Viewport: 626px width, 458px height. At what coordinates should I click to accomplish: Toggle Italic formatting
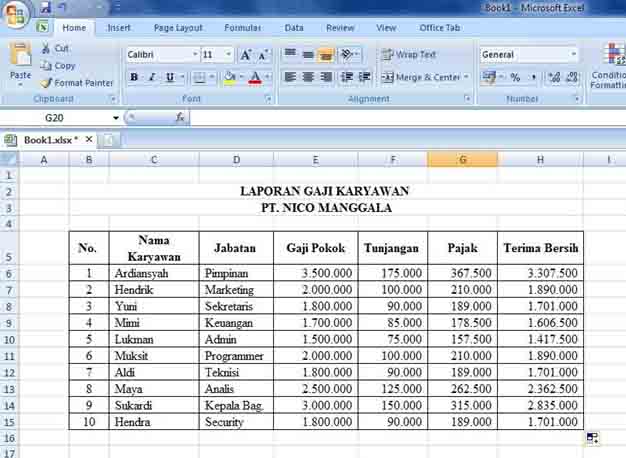pyautogui.click(x=152, y=77)
